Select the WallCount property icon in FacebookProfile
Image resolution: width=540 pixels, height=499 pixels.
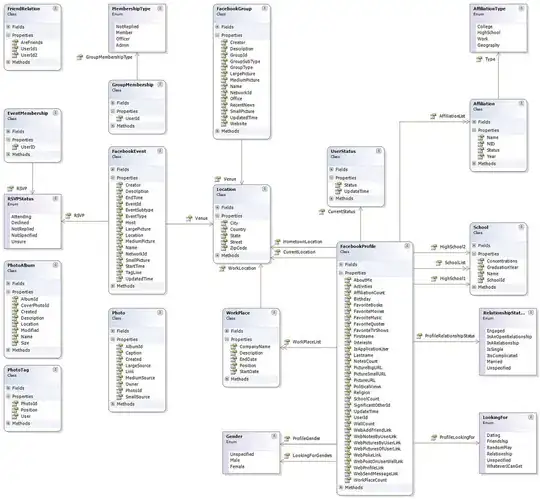(x=348, y=424)
